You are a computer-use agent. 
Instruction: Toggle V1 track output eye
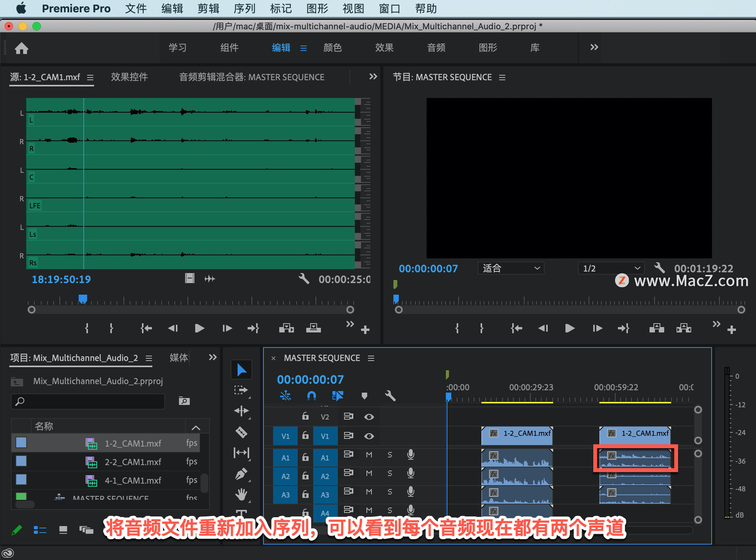click(369, 436)
